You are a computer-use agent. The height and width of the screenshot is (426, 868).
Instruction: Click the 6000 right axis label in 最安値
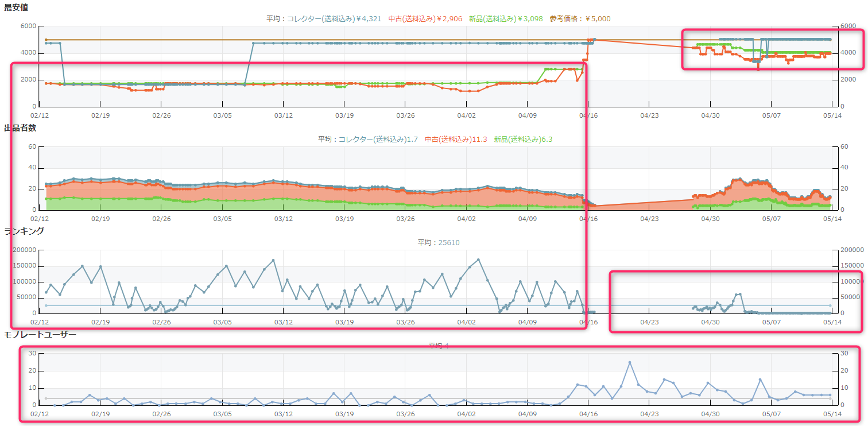tap(847, 26)
